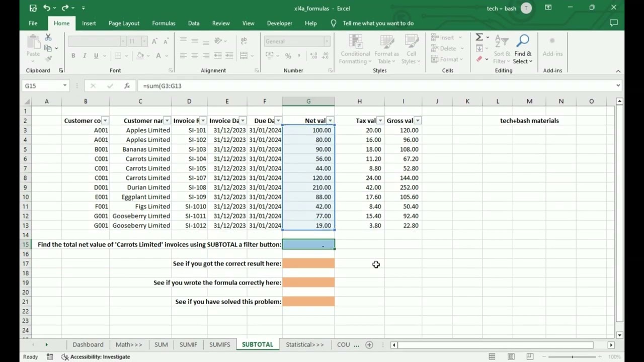Screen dimensions: 644x362
Task: Click Decrease Font Size icon
Action: 166,41
